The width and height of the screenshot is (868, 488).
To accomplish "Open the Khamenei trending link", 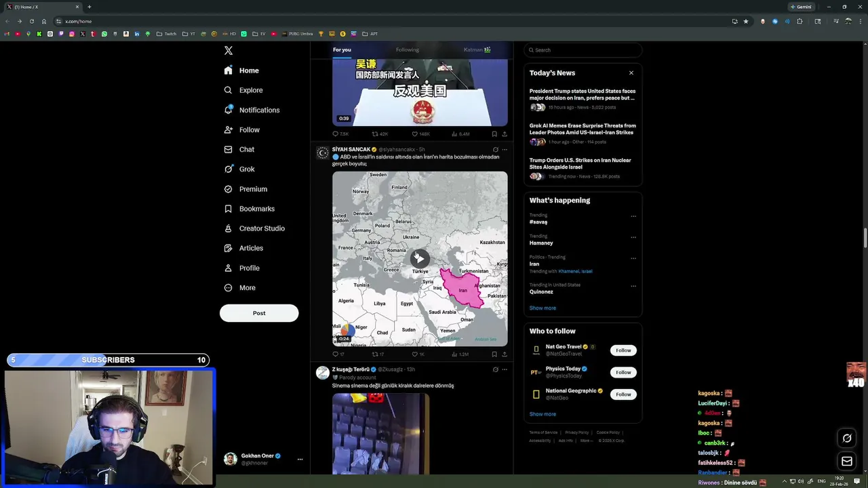I will 569,271.
